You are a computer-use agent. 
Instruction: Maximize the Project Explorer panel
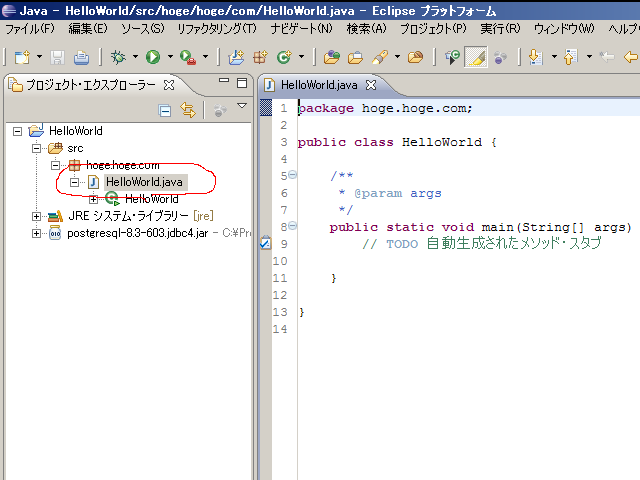pyautogui.click(x=242, y=83)
